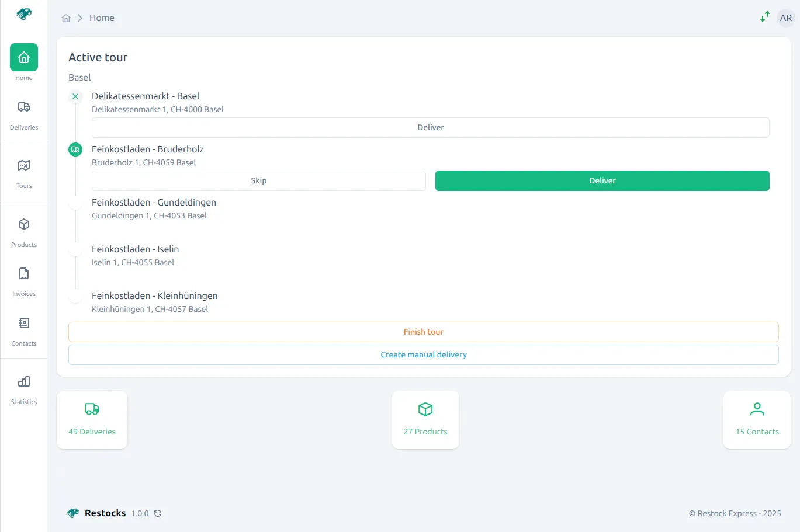The height and width of the screenshot is (532, 800).
Task: View Statistics using the bar chart icon
Action: [23, 381]
